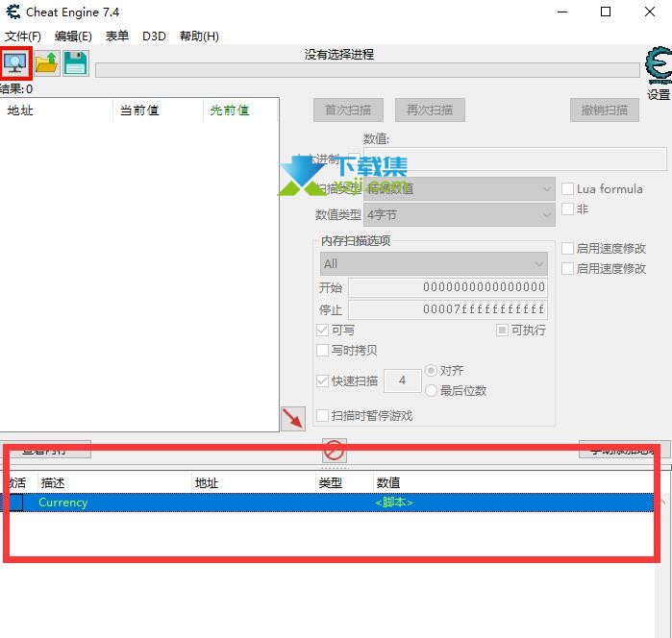This screenshot has width=672, height=638.
Task: Click the process progress bar
Action: point(367,70)
